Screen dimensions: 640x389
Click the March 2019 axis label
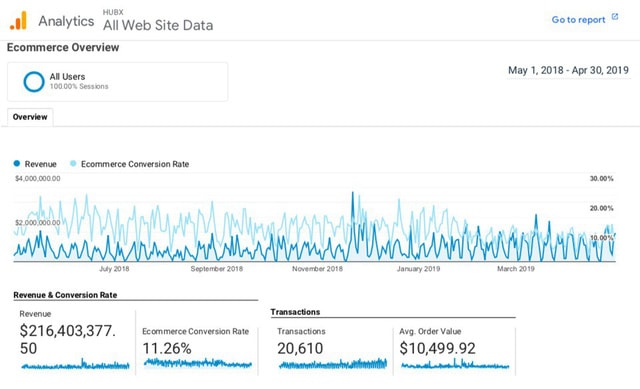(516, 269)
